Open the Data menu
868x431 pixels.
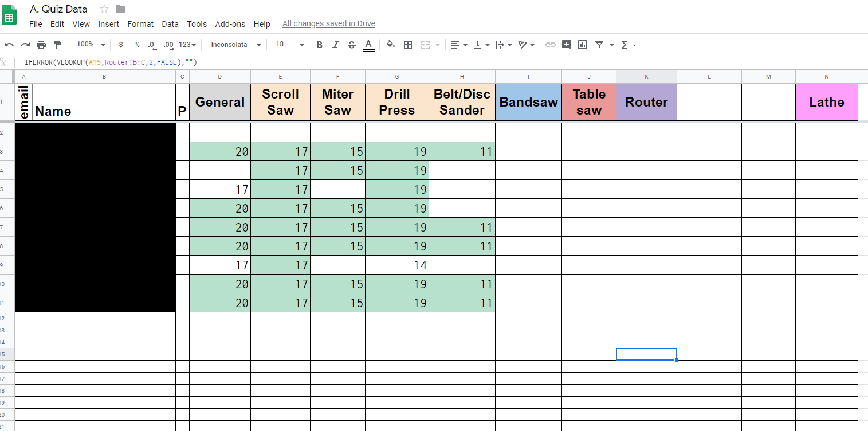tap(170, 24)
